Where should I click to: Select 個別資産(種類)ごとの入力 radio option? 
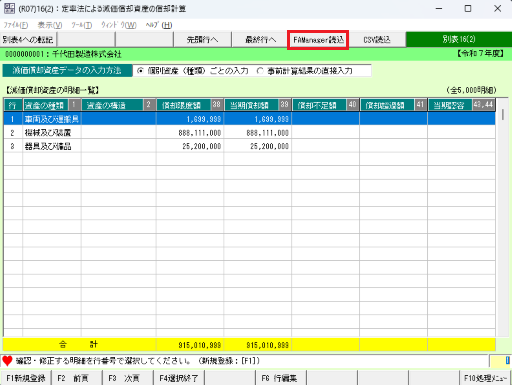[193, 71]
